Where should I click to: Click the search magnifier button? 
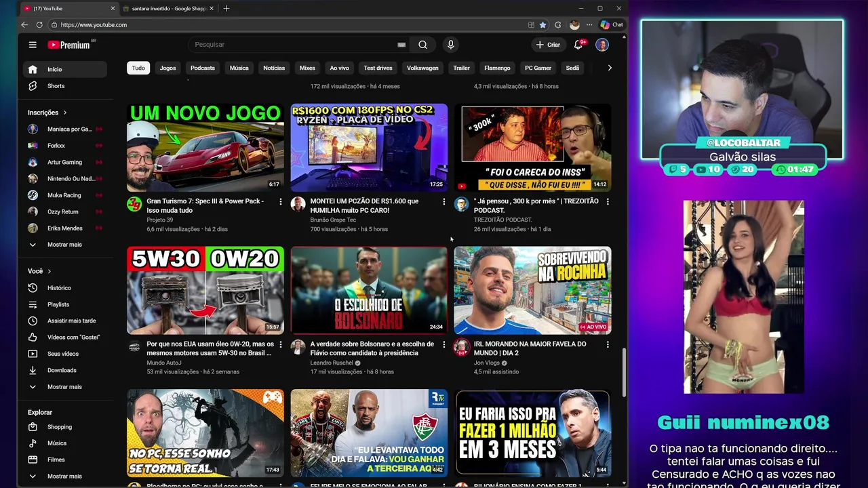pos(422,45)
